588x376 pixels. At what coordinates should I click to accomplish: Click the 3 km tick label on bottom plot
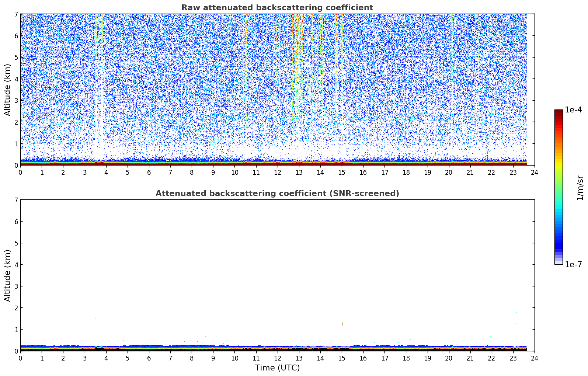(x=16, y=286)
